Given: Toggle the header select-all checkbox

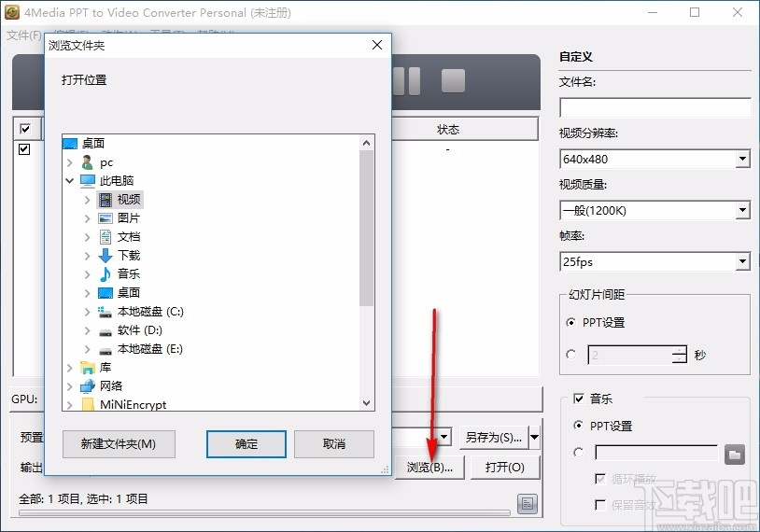Looking at the screenshot, I should coord(24,129).
